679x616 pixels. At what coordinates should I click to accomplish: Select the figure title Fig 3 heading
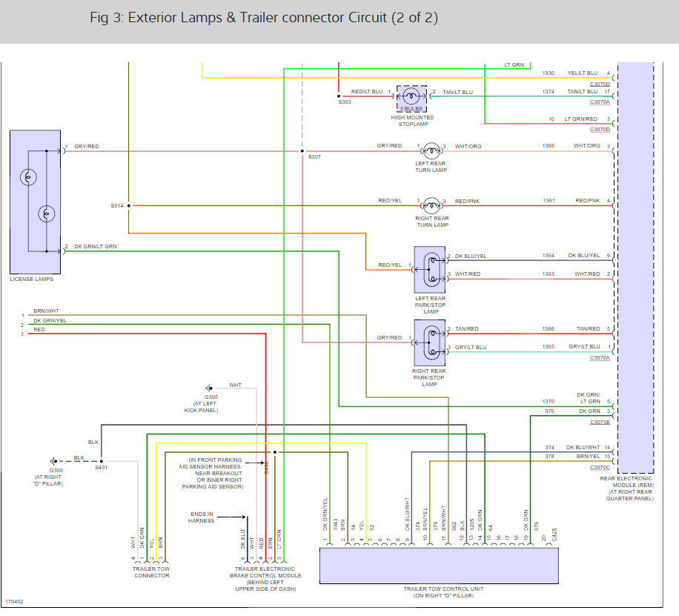coord(264,17)
